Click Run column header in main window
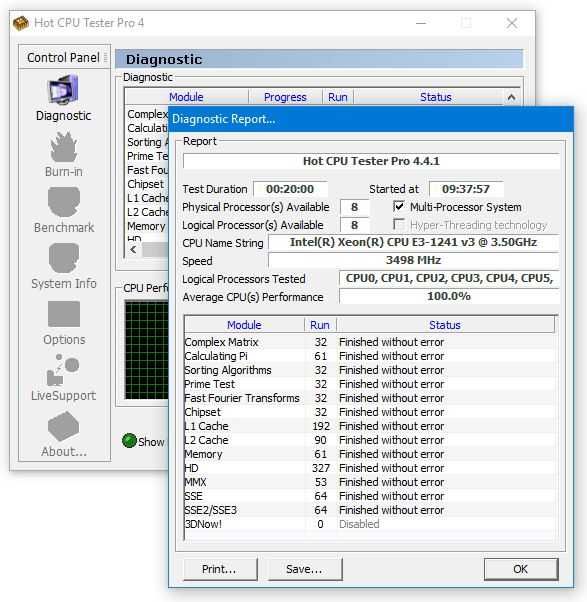 pyautogui.click(x=337, y=97)
